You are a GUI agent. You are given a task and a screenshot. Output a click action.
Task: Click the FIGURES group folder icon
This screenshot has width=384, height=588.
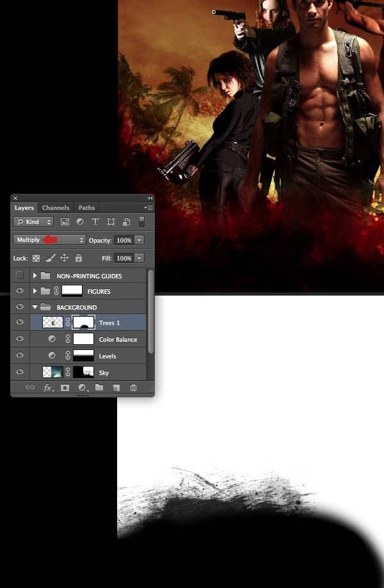45,291
